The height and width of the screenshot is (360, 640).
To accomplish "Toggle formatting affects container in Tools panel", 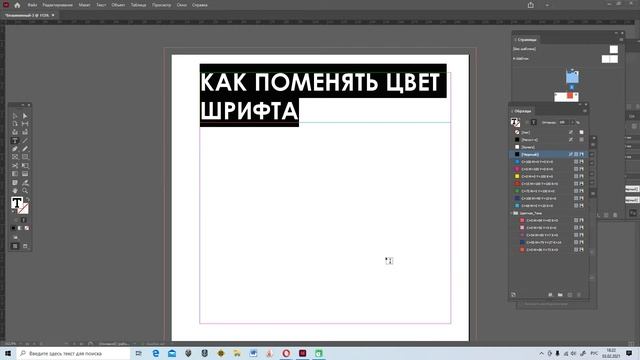I will coord(16,220).
